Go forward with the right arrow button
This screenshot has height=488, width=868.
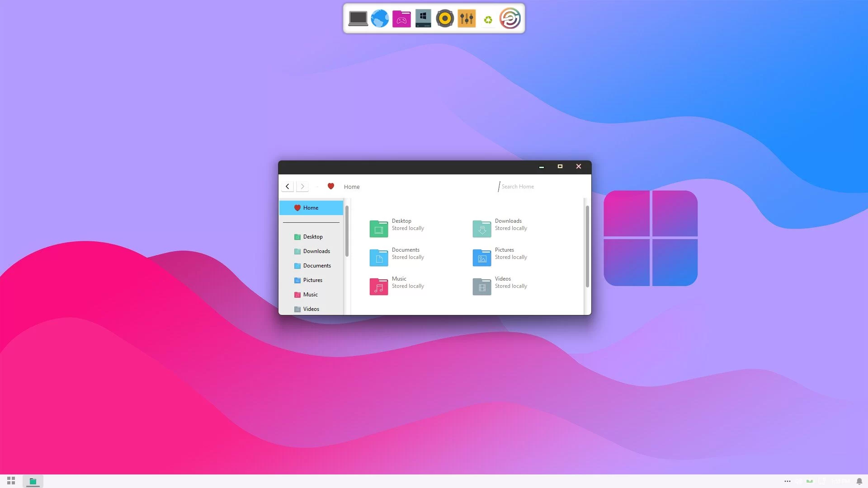[302, 187]
